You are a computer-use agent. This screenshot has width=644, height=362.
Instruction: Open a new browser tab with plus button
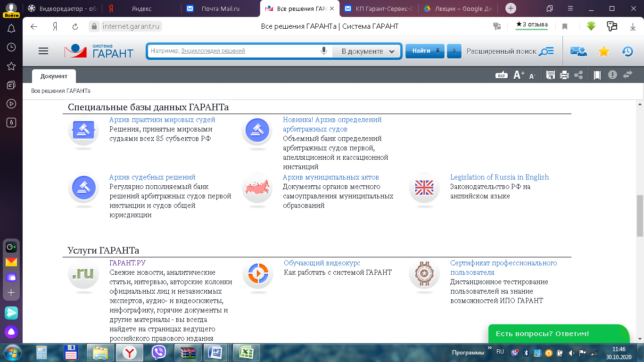[511, 8]
